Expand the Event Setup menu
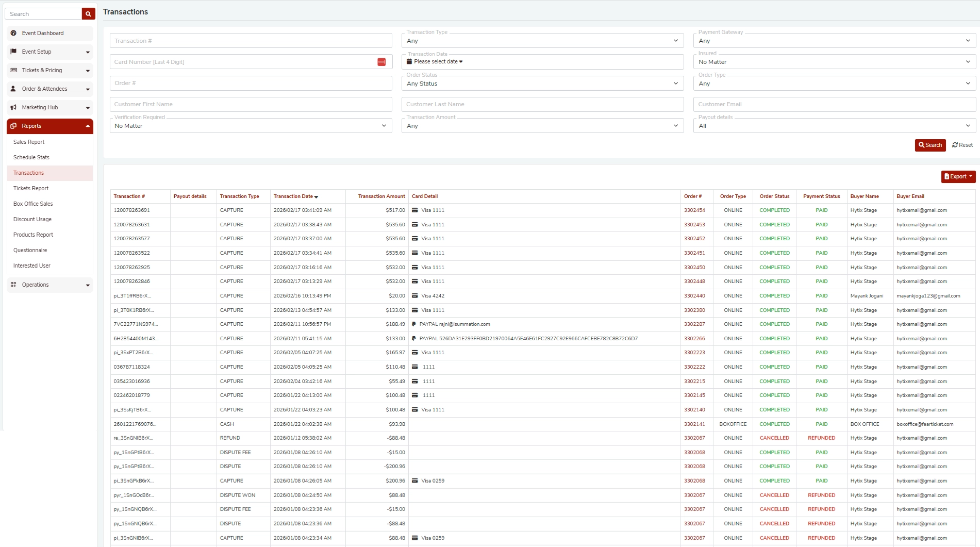The image size is (980, 547). coord(50,52)
